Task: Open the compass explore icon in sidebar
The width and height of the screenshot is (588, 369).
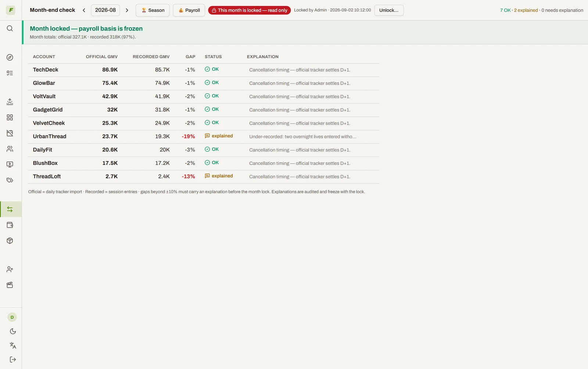Action: 10,57
